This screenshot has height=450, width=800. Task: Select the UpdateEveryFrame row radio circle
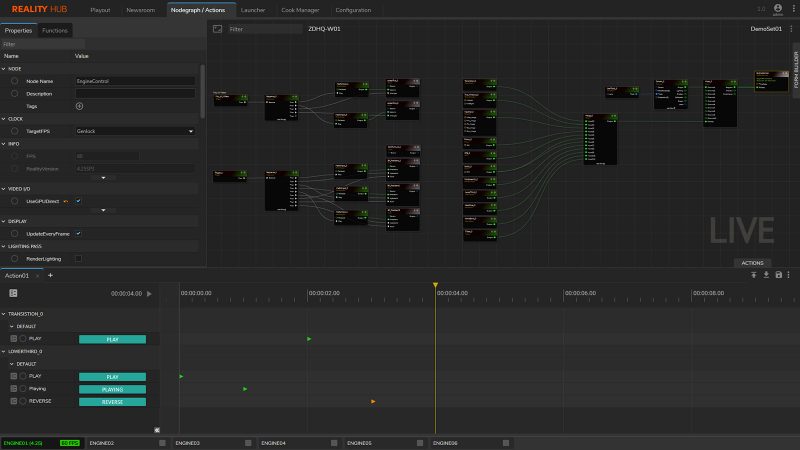[x=14, y=234]
